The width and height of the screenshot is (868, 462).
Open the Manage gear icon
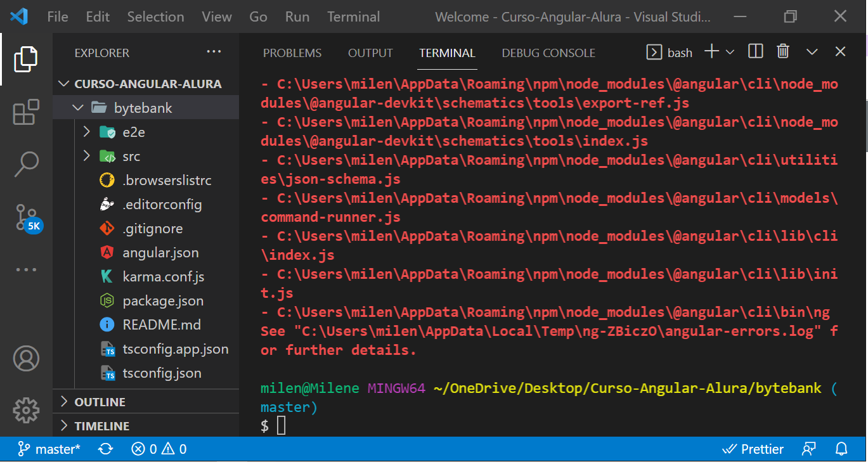pyautogui.click(x=26, y=410)
